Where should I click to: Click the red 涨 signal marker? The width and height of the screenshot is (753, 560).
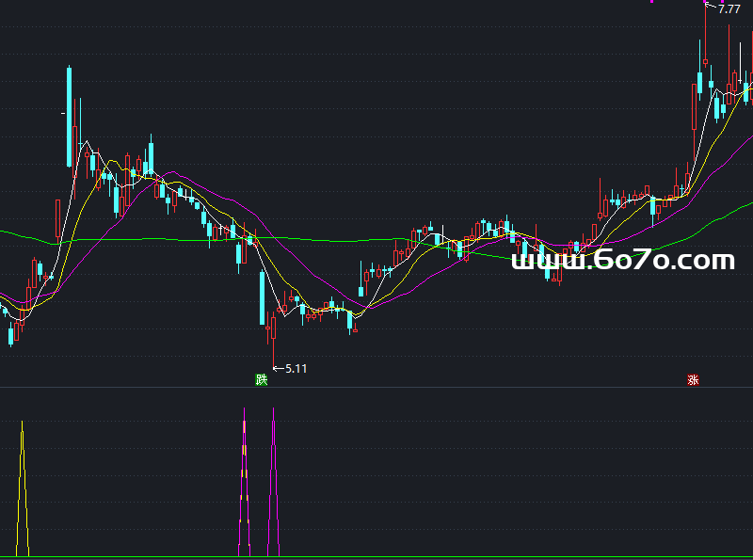[693, 380]
